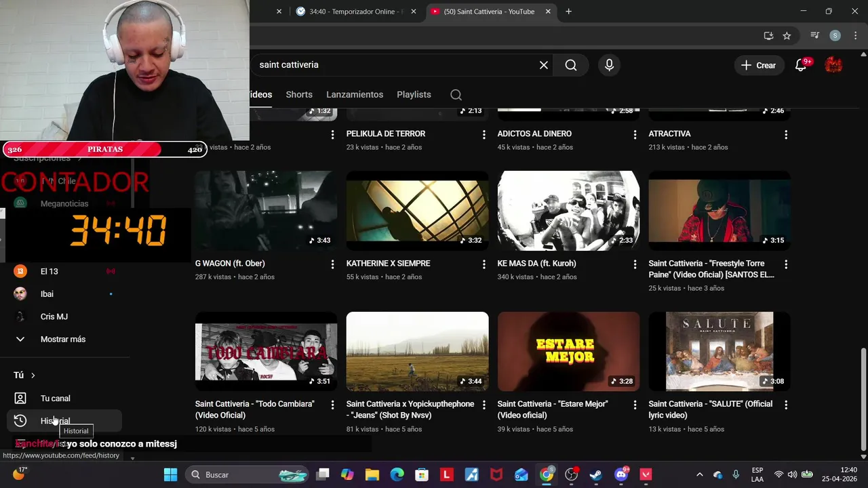The height and width of the screenshot is (488, 868).
Task: Show hidden system tray icons
Action: pos(700,474)
